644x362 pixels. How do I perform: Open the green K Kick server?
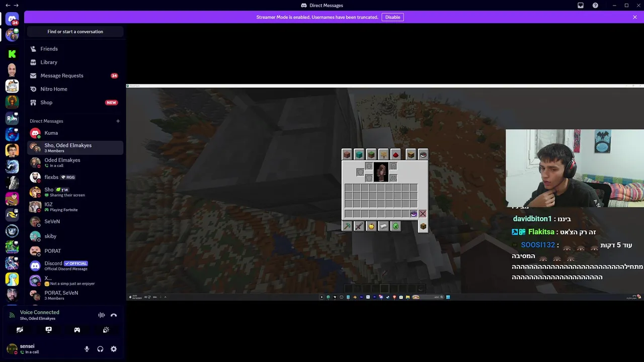pyautogui.click(x=12, y=54)
